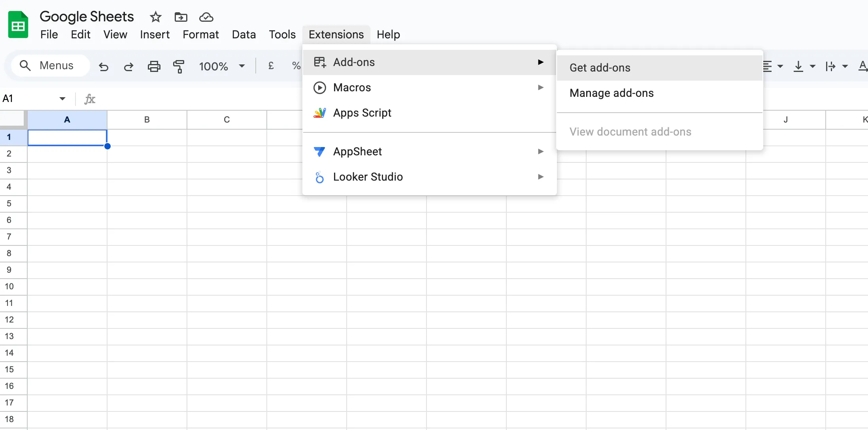The width and height of the screenshot is (868, 430).
Task: Click the Macros play icon
Action: tap(320, 87)
